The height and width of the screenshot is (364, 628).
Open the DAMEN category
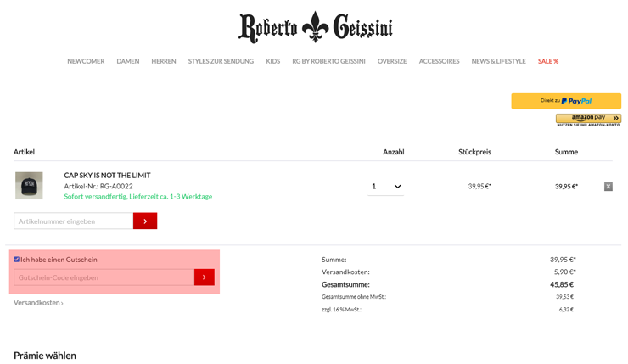pos(128,61)
